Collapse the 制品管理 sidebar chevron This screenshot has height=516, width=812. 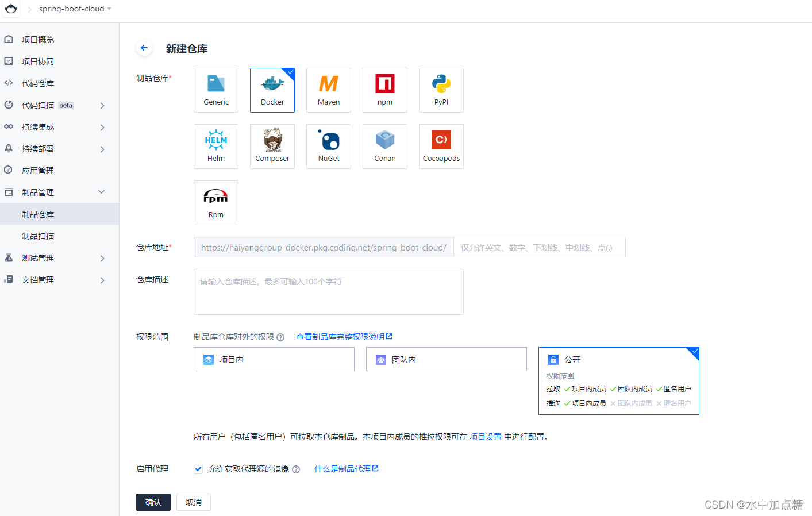click(x=102, y=192)
